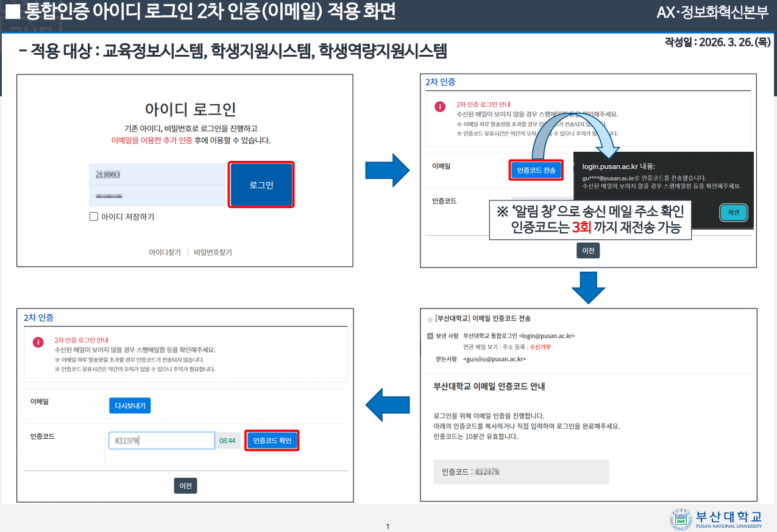Screen dimensions: 777x532
Task: Click the info icon in the 다시보내기 panel
Action: pyautogui.click(x=38, y=342)
